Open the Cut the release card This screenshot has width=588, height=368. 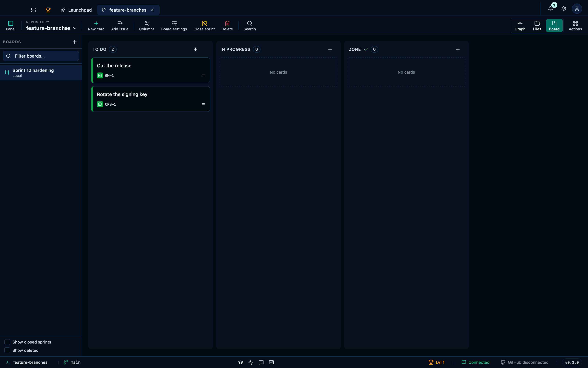151,70
